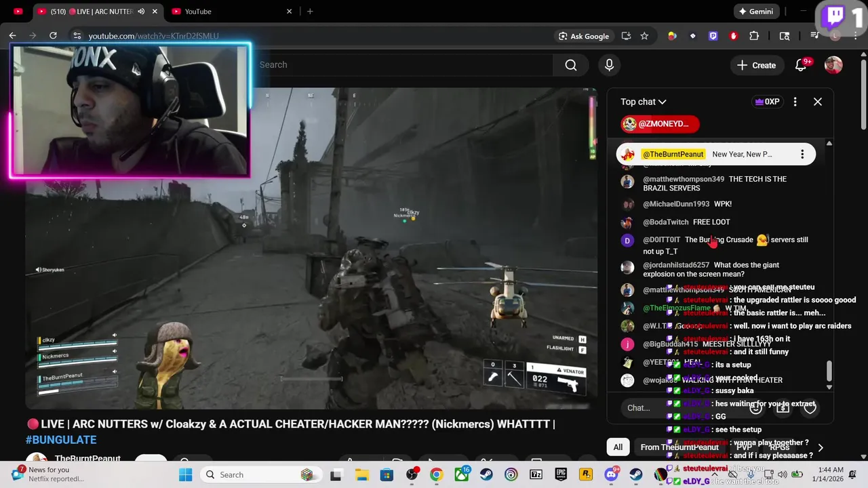Screen dimensions: 868x488
Task: Open Epic Games launcher from taskbar
Action: click(561, 474)
